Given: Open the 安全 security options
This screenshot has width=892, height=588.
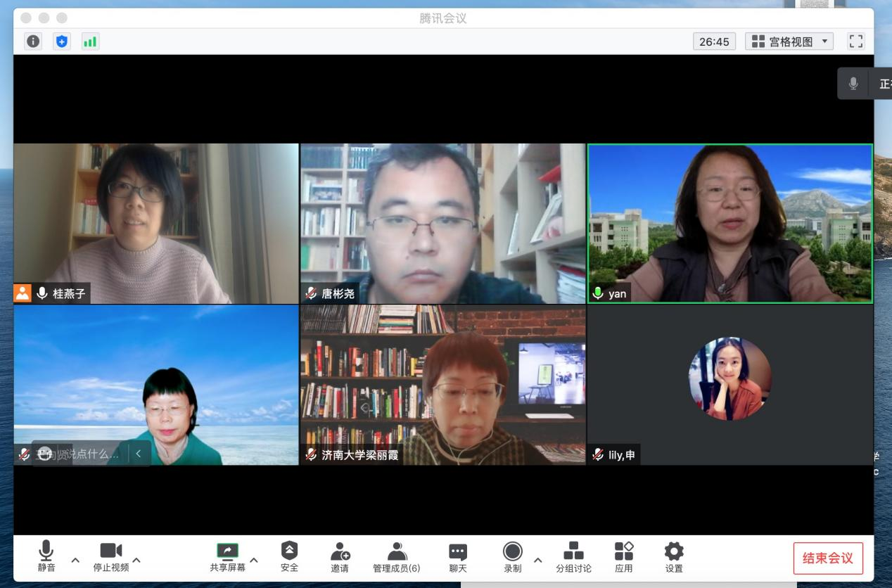Looking at the screenshot, I should point(289,558).
